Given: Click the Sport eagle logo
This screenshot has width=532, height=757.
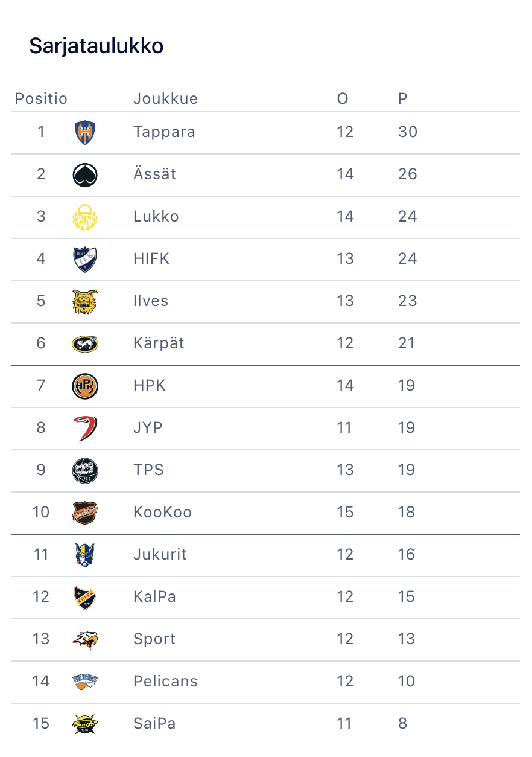Looking at the screenshot, I should point(85,639).
